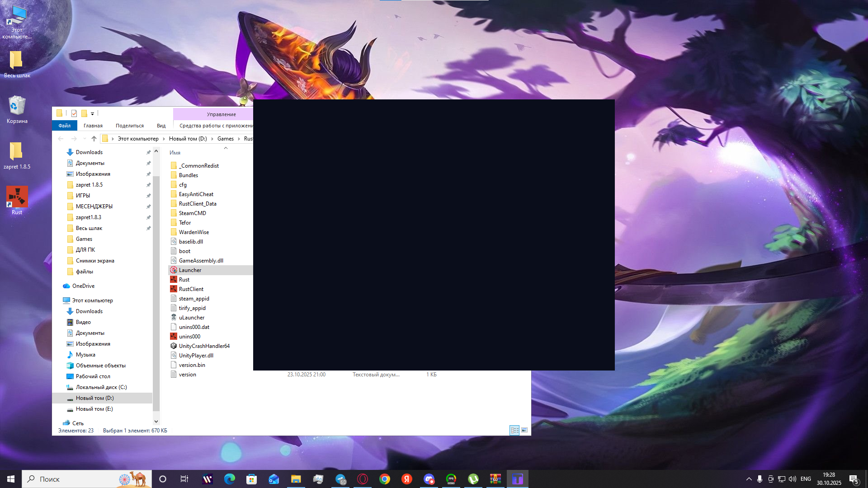This screenshot has height=488, width=868.
Task: Sort files by the Имя column header
Action: click(x=175, y=153)
